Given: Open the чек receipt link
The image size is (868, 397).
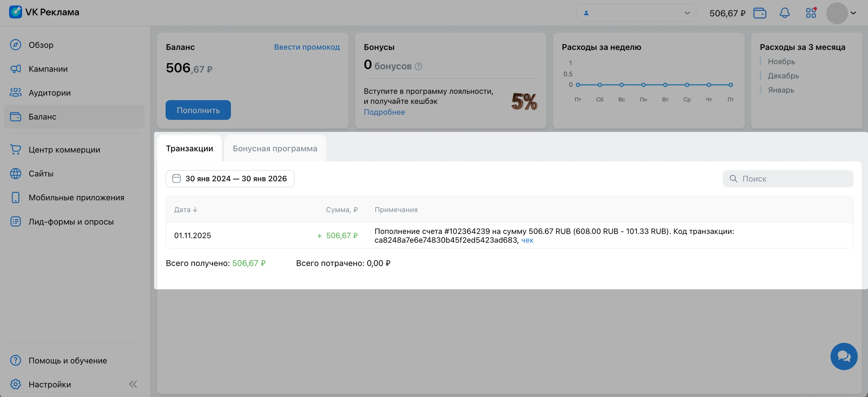Looking at the screenshot, I should click(x=527, y=240).
